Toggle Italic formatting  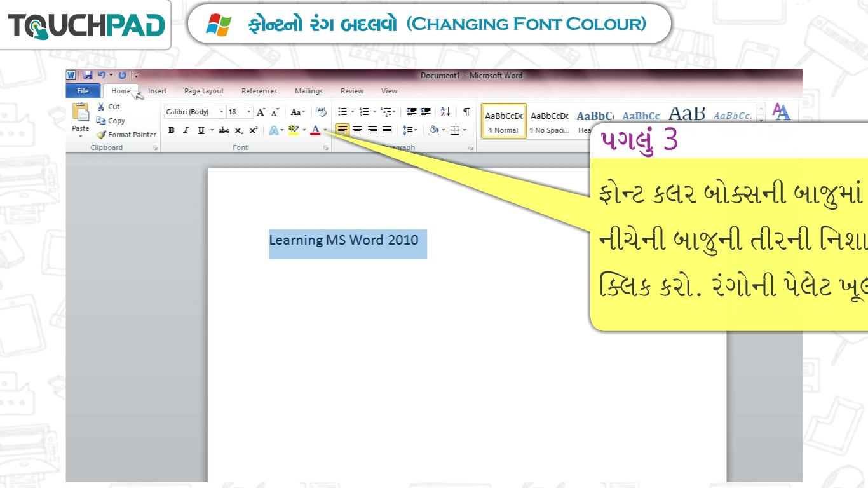[186, 130]
